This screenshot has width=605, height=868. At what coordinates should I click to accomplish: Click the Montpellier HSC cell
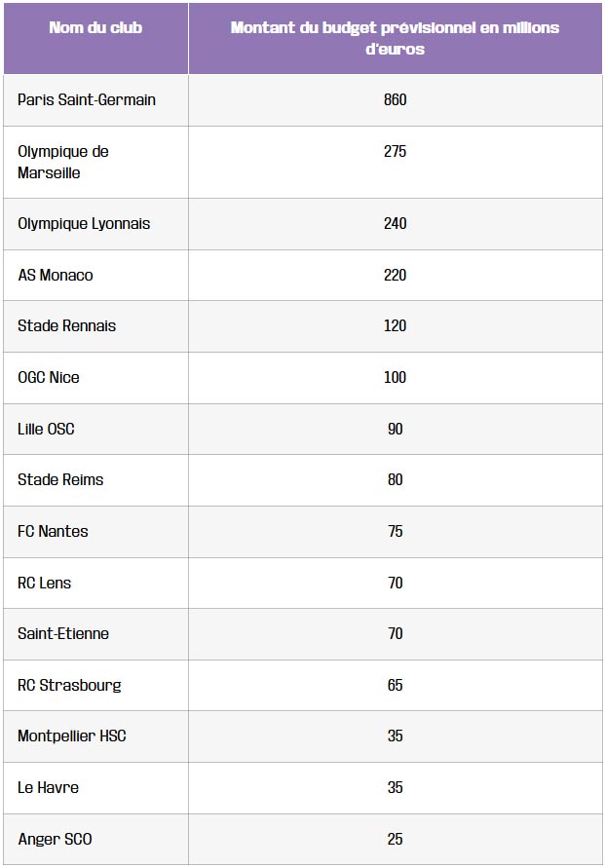click(72, 736)
